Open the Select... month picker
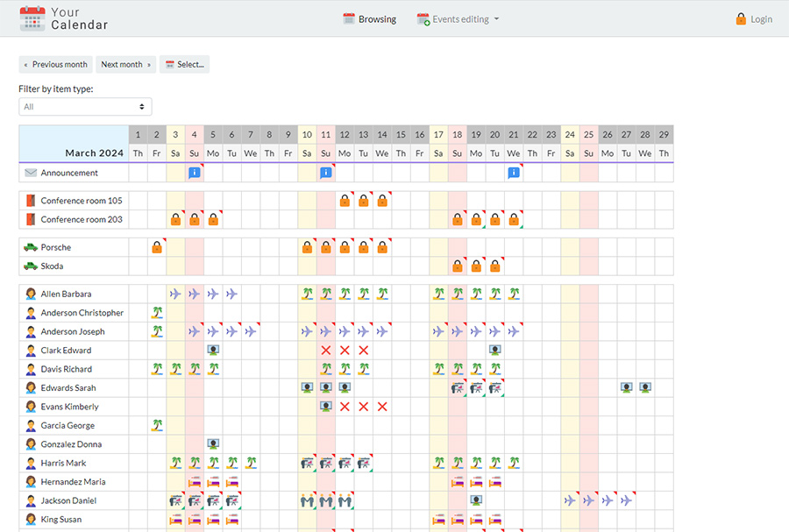The width and height of the screenshot is (789, 532). (x=184, y=65)
